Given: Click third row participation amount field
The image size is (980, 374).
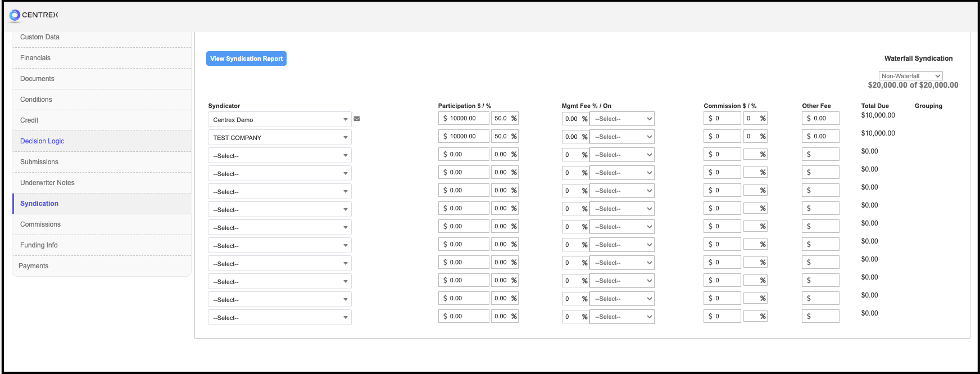Looking at the screenshot, I should coord(464,154).
